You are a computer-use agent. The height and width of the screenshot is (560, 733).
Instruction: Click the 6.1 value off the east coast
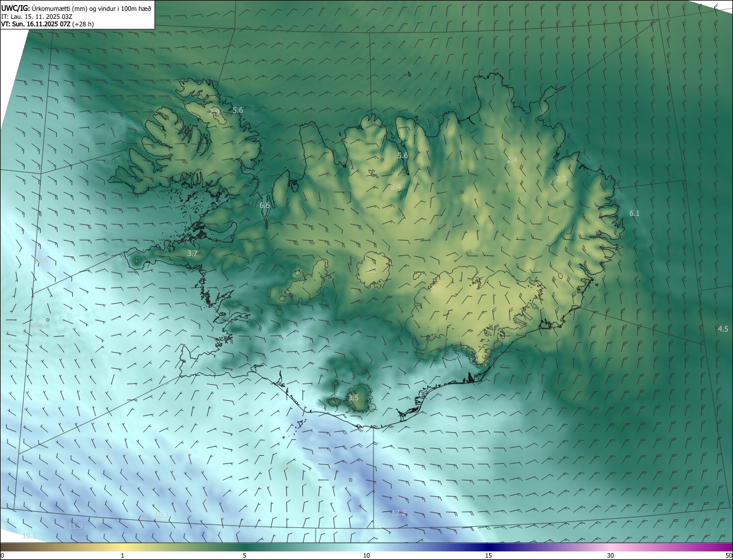(635, 214)
